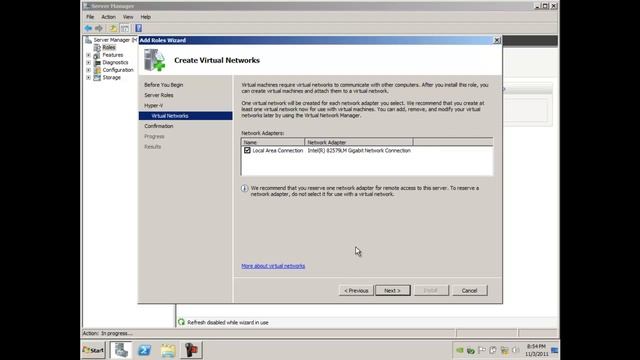Close the Add Roles Wizard dialog
The height and width of the screenshot is (360, 640).
[497, 40]
